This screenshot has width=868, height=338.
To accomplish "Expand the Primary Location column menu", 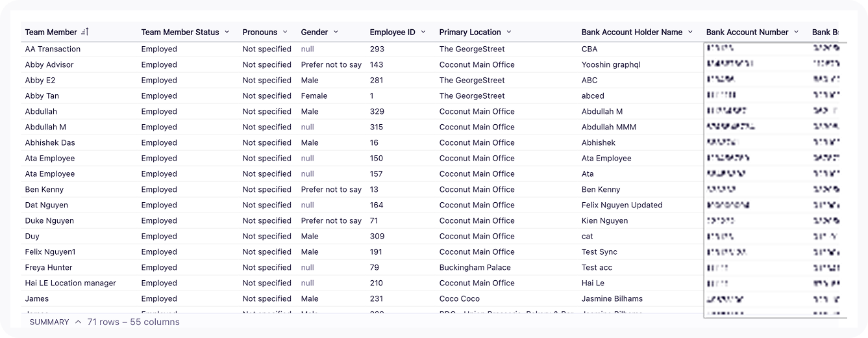I will pyautogui.click(x=508, y=32).
